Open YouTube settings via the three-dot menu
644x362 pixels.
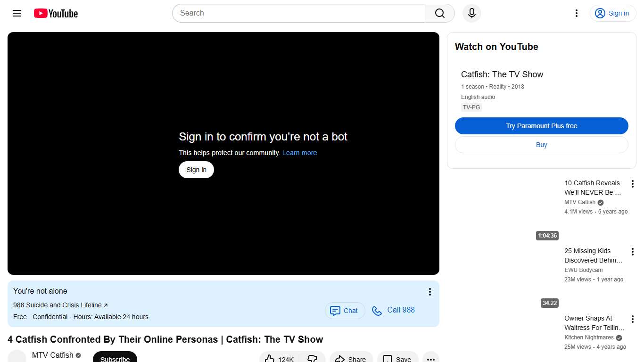[x=576, y=13]
